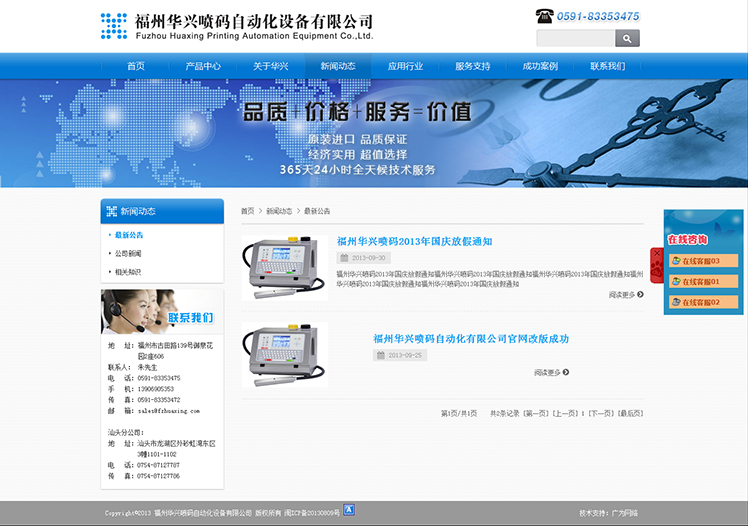Click the search text input field

[575, 39]
